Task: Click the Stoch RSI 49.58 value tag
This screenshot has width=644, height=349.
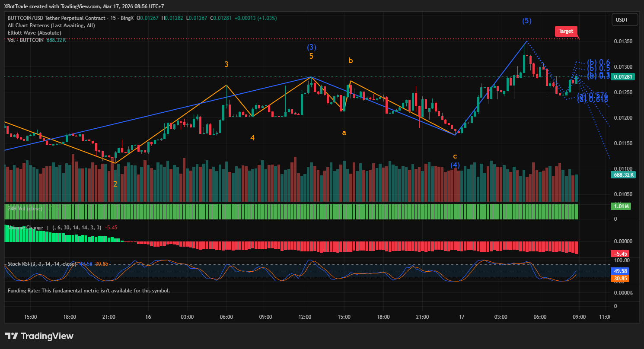Action: point(620,271)
